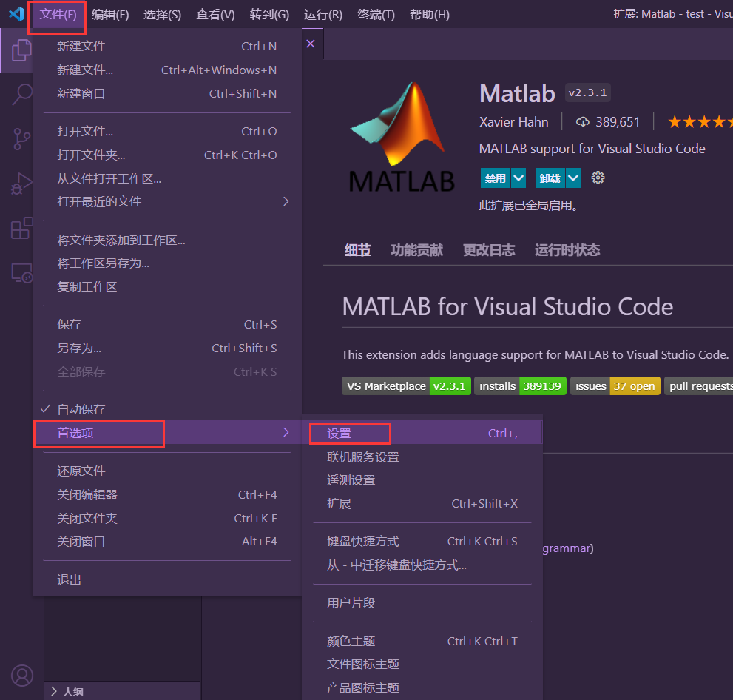Screen dimensions: 733x700
Task: Click the install count cloud icon
Action: [x=582, y=122]
